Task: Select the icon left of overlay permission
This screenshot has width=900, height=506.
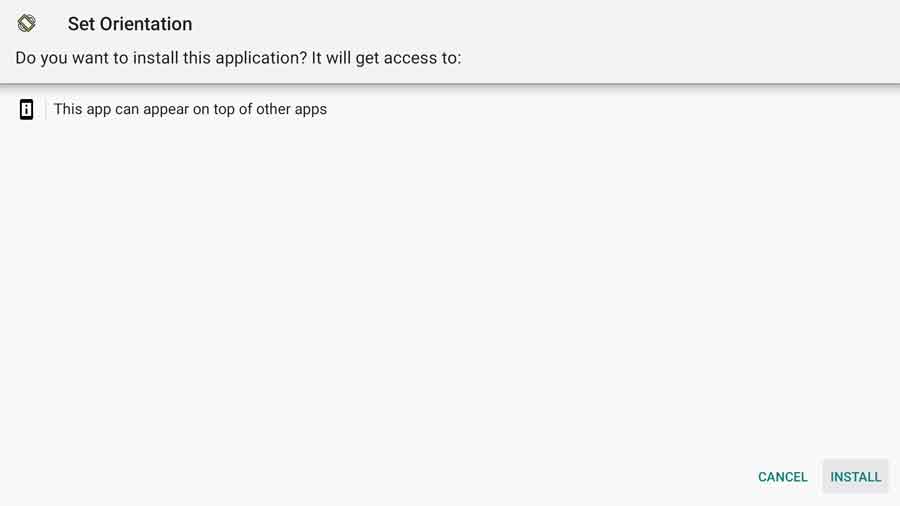Action: tap(26, 109)
